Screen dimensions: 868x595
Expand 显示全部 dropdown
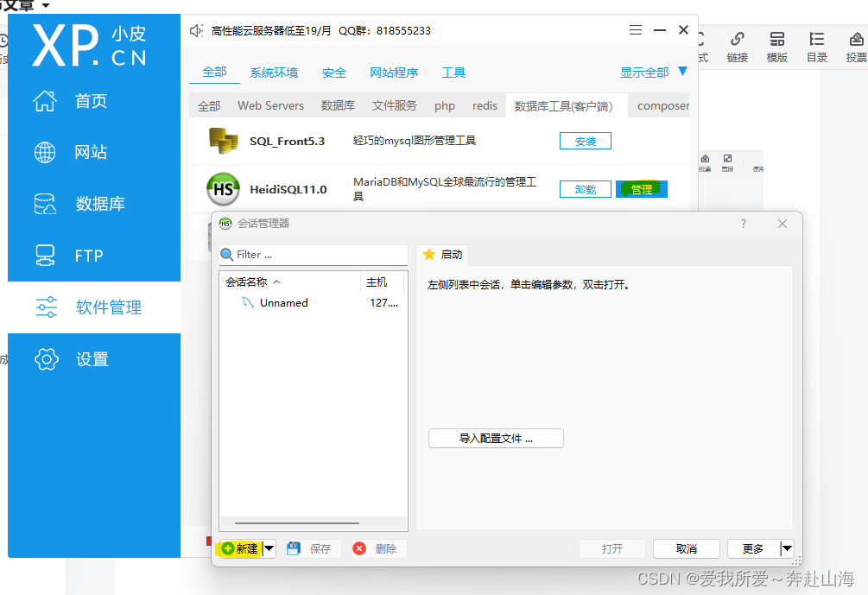pyautogui.click(x=653, y=72)
